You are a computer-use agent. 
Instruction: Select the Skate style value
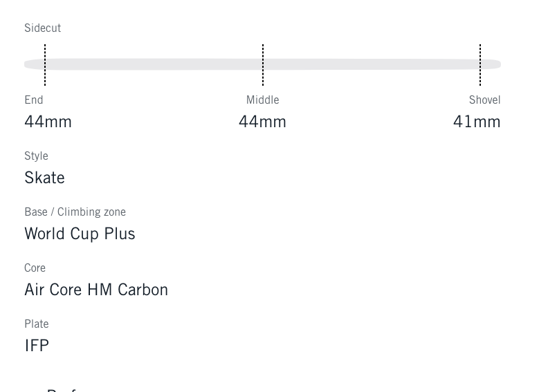tap(44, 178)
